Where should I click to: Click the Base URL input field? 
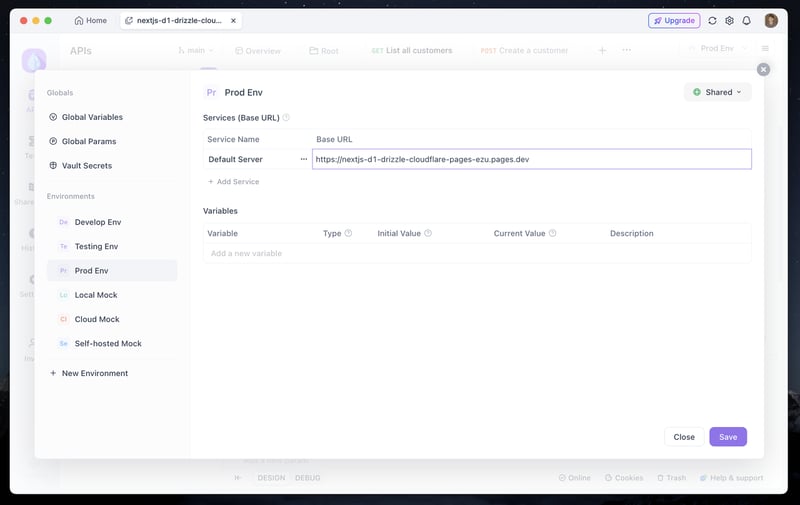[532, 159]
